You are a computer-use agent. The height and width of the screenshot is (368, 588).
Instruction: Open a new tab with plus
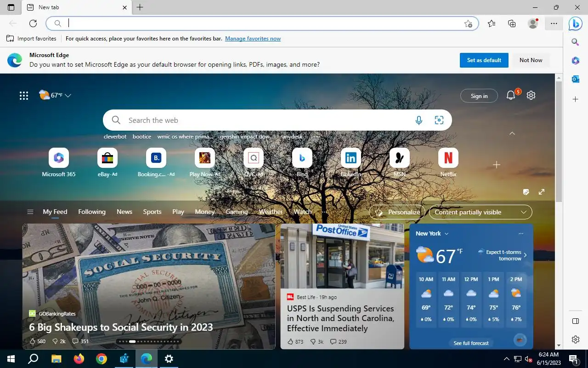tap(140, 7)
